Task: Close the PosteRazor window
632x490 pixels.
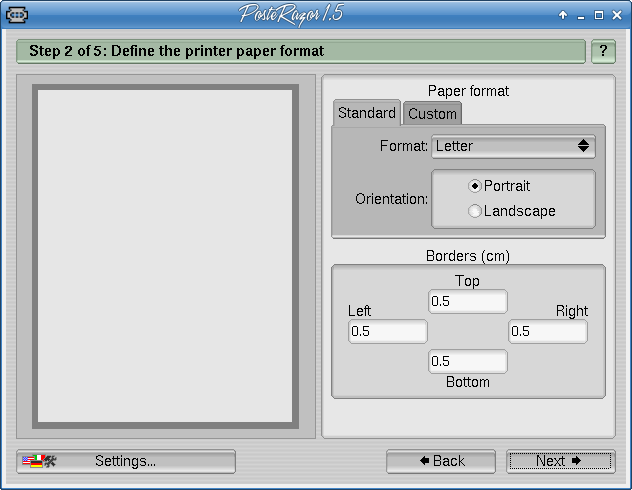Action: [x=617, y=15]
